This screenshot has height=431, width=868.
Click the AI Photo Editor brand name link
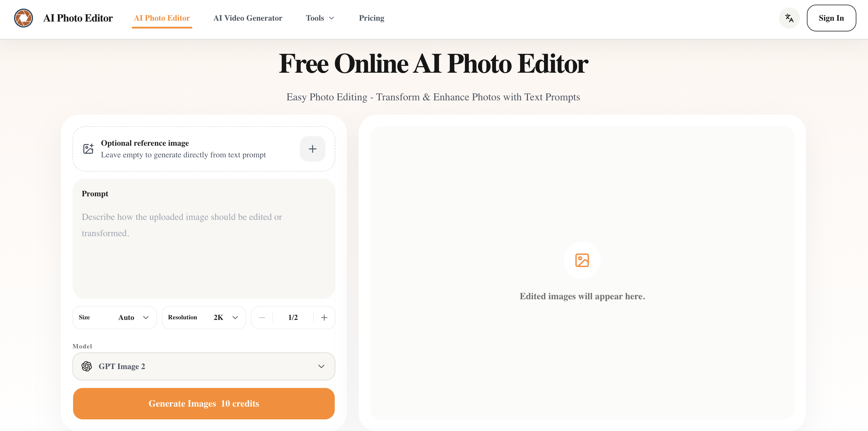pos(78,18)
